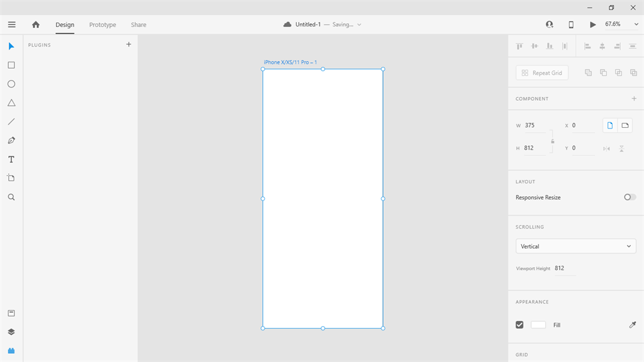The height and width of the screenshot is (362, 644).
Task: Open the hamburger main menu
Action: 11,25
